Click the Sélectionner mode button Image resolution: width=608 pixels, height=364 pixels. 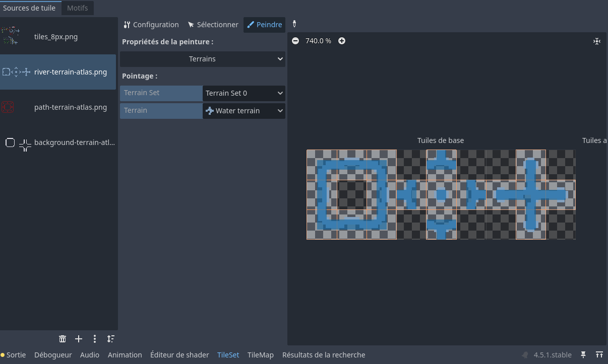[x=213, y=25]
